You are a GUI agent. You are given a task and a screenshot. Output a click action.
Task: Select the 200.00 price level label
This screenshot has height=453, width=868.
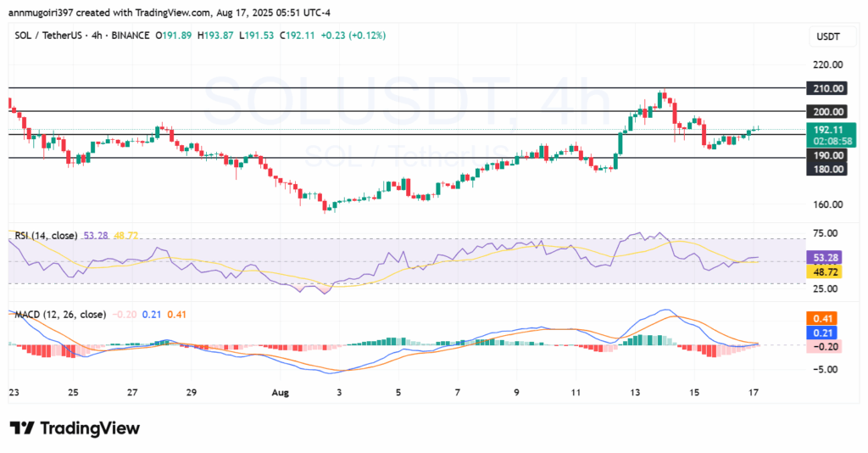pyautogui.click(x=827, y=112)
